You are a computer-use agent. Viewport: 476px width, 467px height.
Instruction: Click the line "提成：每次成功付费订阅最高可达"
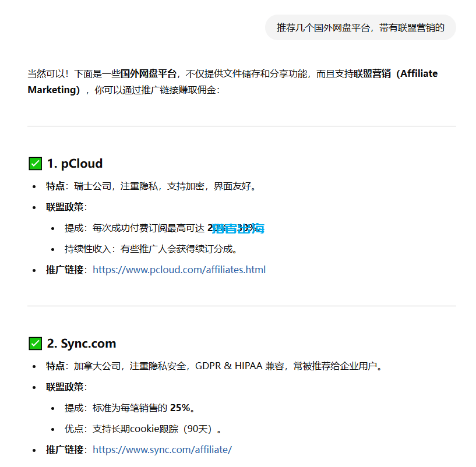point(135,228)
